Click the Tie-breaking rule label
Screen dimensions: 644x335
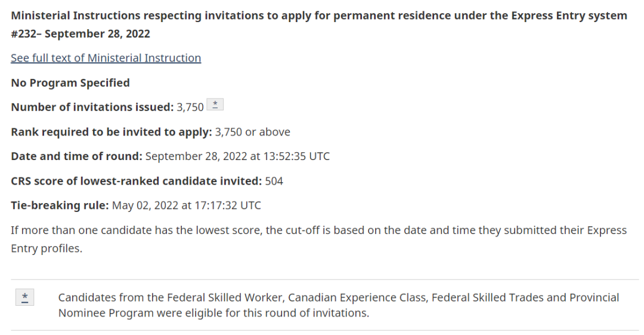tap(60, 205)
